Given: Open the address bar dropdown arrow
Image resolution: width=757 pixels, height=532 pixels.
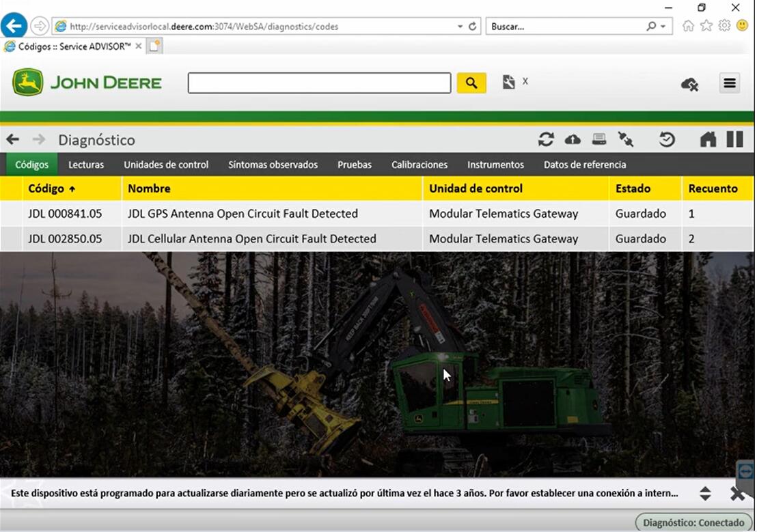Looking at the screenshot, I should (460, 26).
